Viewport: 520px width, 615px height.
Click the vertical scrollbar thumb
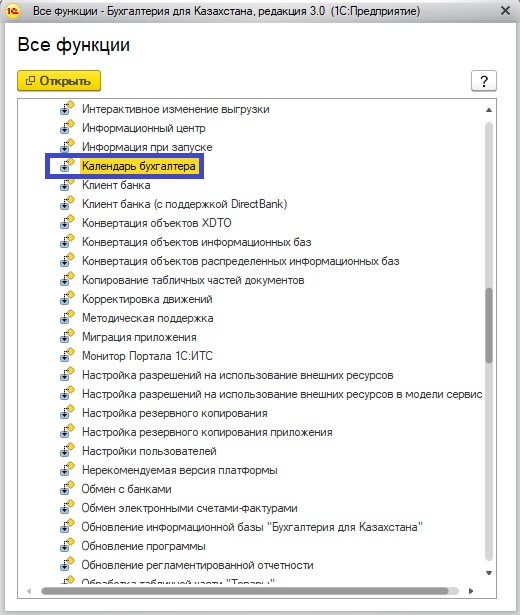(x=489, y=326)
